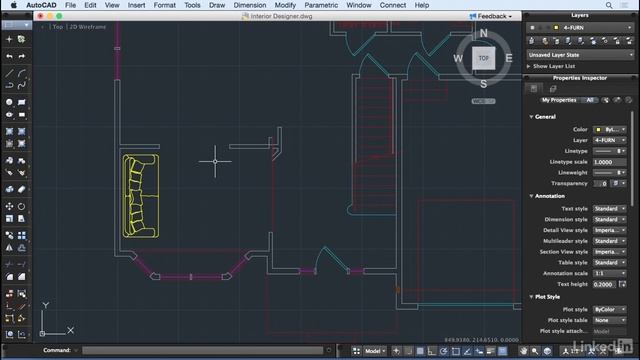Open the Model layout dropdown in status bar
This screenshot has height=360, width=640.
click(x=375, y=351)
